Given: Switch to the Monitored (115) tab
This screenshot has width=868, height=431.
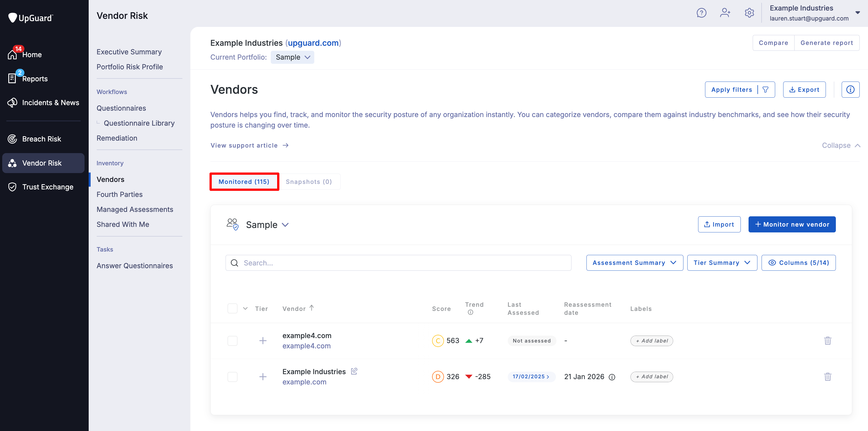Looking at the screenshot, I should tap(244, 182).
